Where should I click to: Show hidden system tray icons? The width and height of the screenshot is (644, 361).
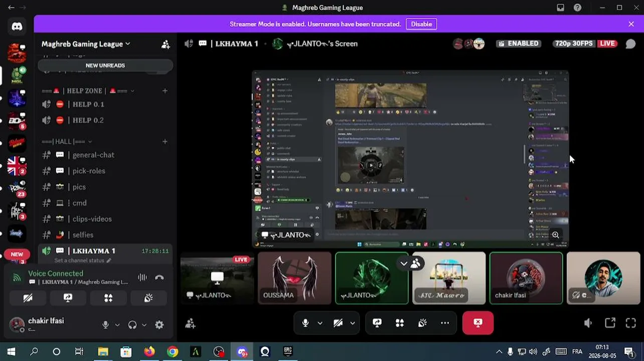point(499,351)
